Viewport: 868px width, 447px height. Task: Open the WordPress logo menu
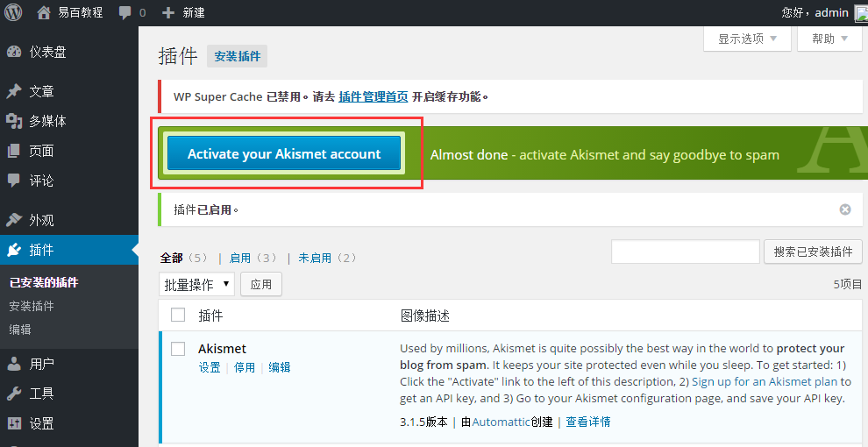coord(13,12)
